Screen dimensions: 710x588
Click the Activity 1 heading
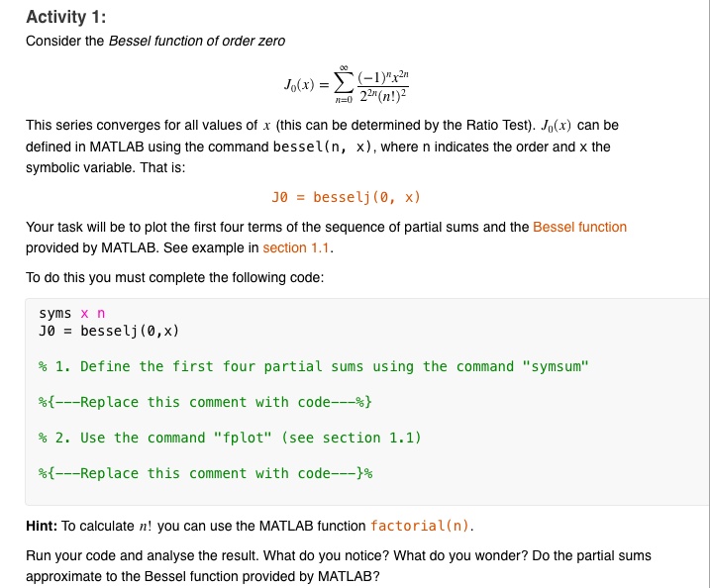click(66, 17)
